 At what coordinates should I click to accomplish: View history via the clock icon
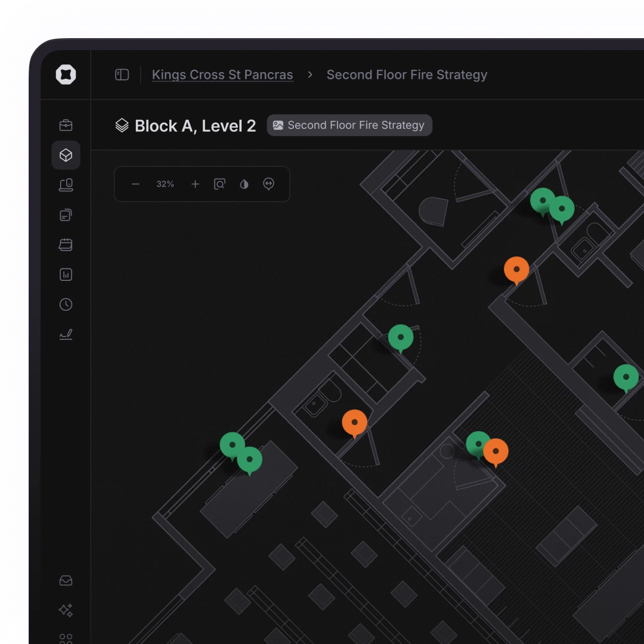point(66,304)
